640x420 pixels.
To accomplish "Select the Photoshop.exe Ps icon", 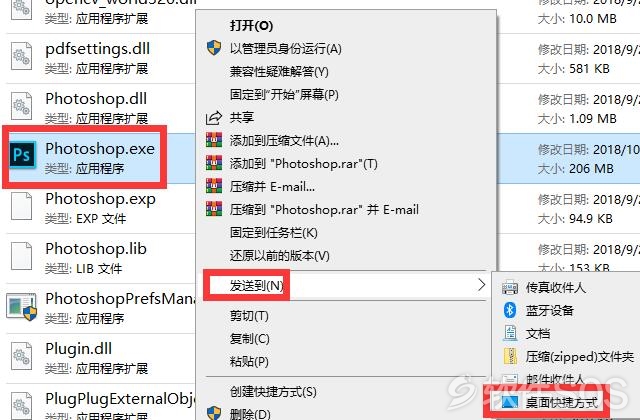I will coord(22,155).
